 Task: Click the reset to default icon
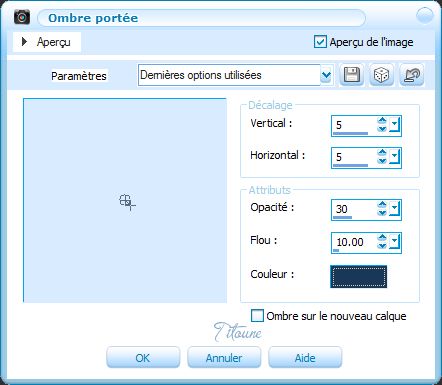[x=412, y=75]
